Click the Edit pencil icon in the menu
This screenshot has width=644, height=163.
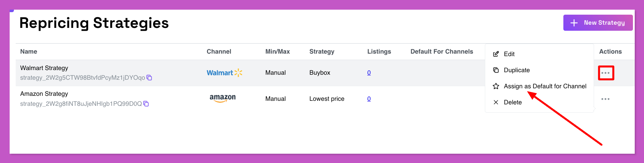(x=496, y=54)
